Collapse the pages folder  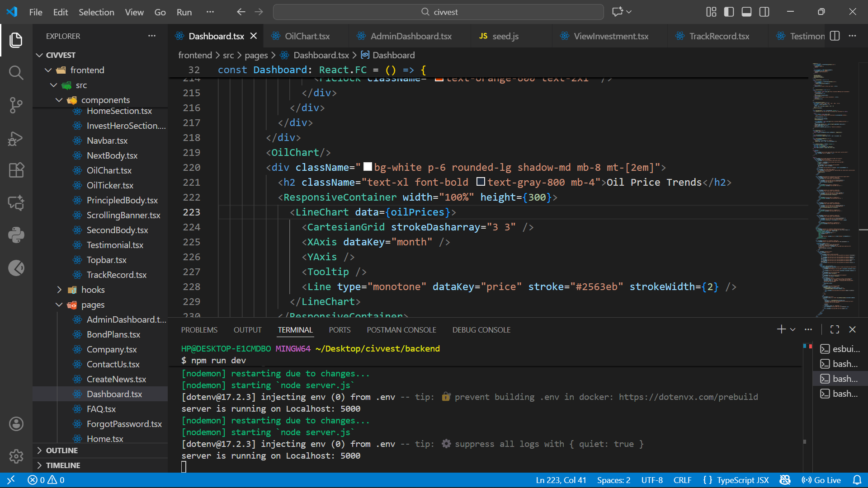pyautogui.click(x=59, y=305)
